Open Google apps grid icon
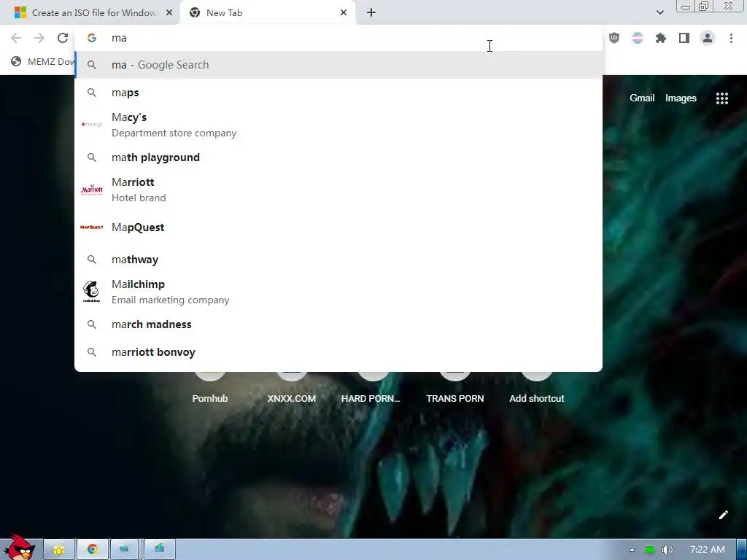Screen dimensions: 747x560 click(x=721, y=98)
